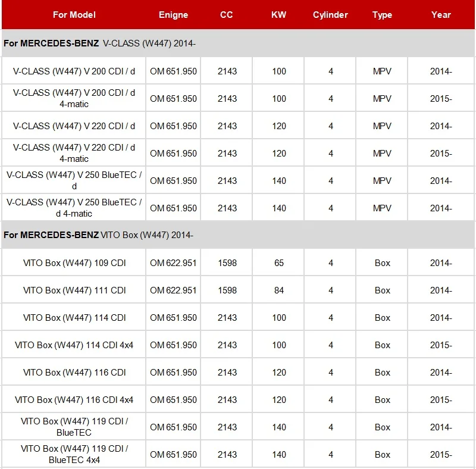Click KW value 100 in VITO 114 CDI row
Image resolution: width=476 pixels, height=469 pixels.
tap(279, 317)
